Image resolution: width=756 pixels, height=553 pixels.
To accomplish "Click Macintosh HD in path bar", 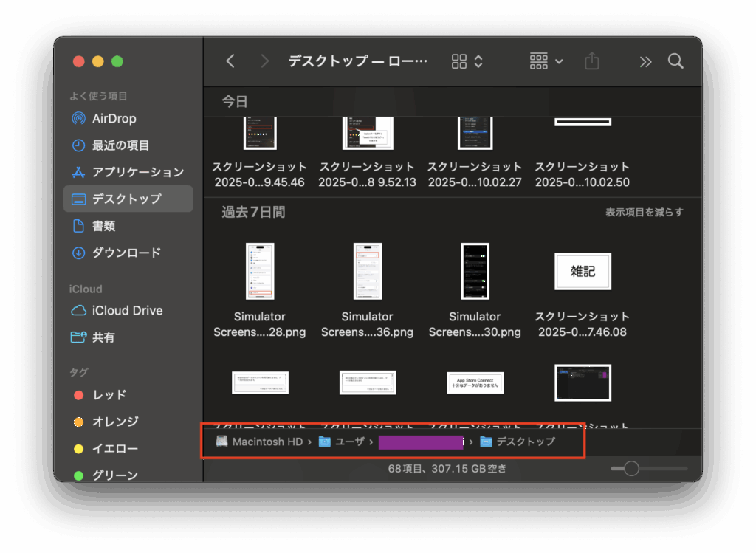I will tap(260, 442).
